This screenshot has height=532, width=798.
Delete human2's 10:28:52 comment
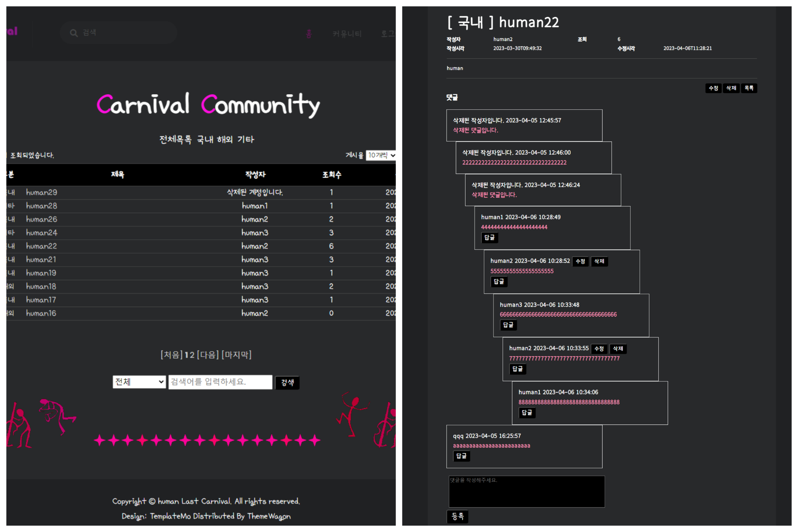coord(599,261)
